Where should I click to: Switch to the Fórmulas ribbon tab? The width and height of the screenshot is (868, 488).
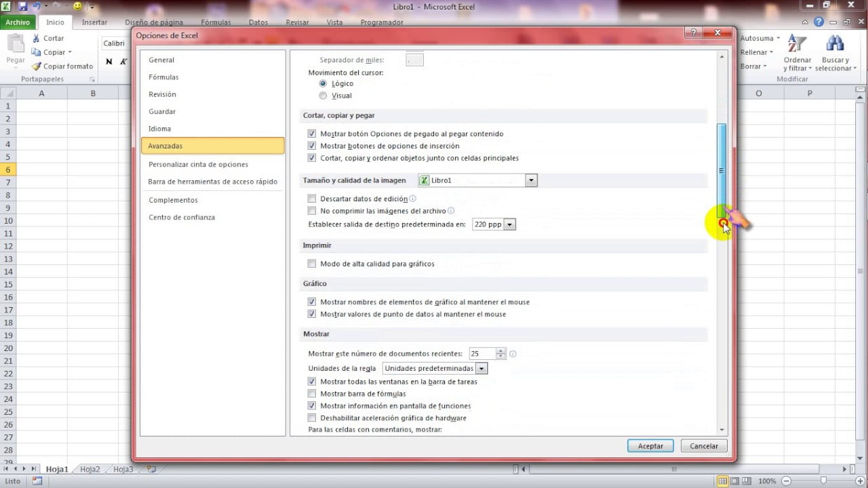click(x=216, y=22)
